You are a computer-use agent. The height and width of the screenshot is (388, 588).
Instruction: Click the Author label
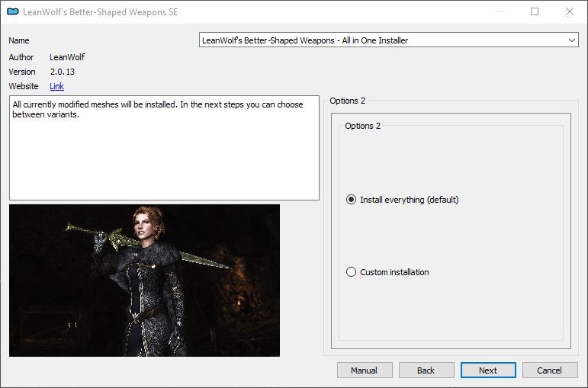[21, 57]
